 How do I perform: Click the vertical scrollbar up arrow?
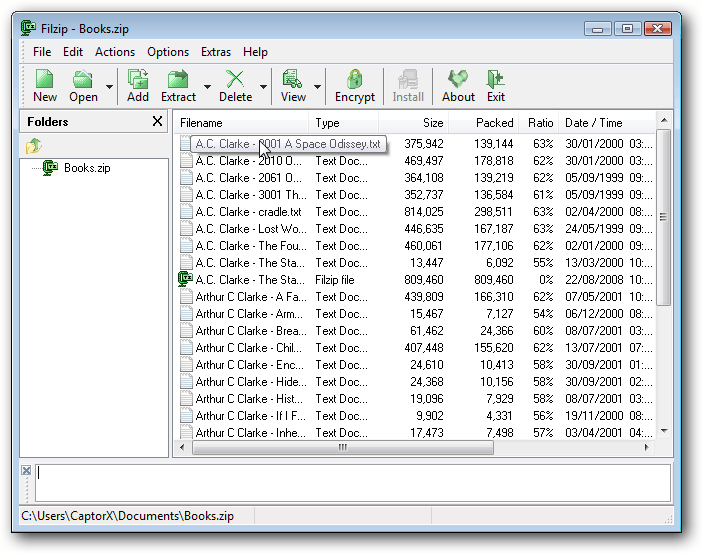point(664,120)
